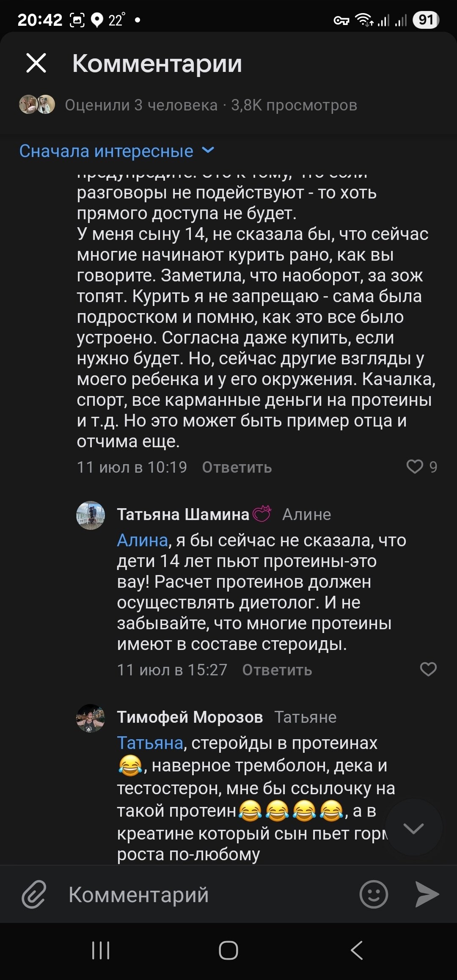This screenshot has width=457, height=980.
Task: Open Тимофей Морозов's avatar
Action: pos(90,718)
